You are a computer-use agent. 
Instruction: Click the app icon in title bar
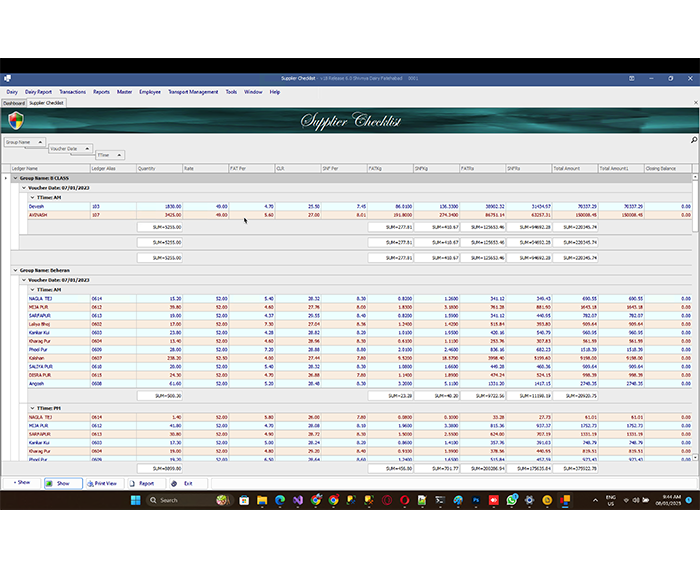[5, 78]
